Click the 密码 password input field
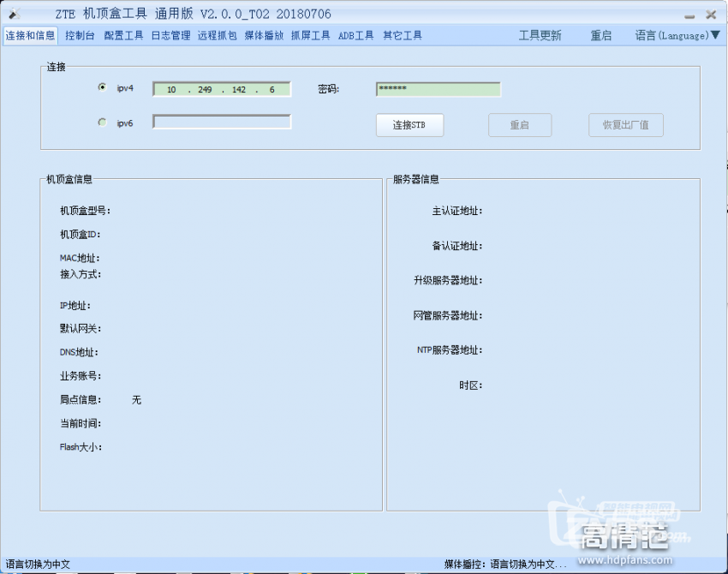 (438, 89)
